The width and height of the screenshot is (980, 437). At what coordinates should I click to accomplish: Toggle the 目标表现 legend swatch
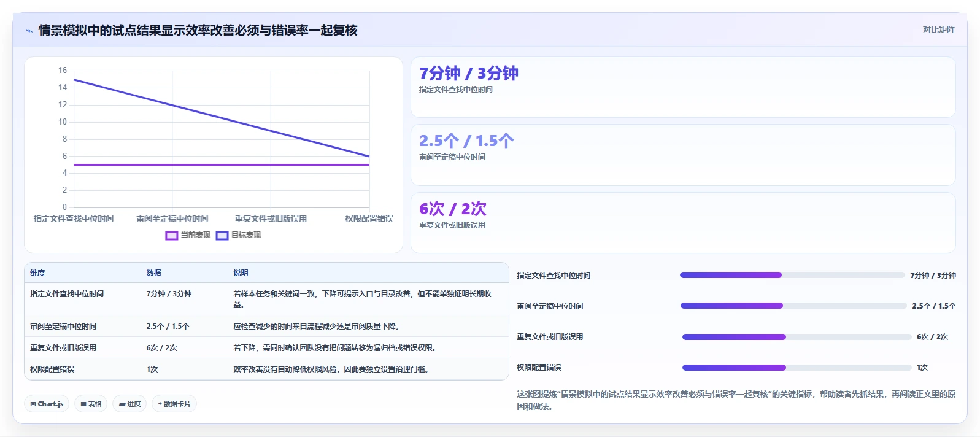pos(222,235)
